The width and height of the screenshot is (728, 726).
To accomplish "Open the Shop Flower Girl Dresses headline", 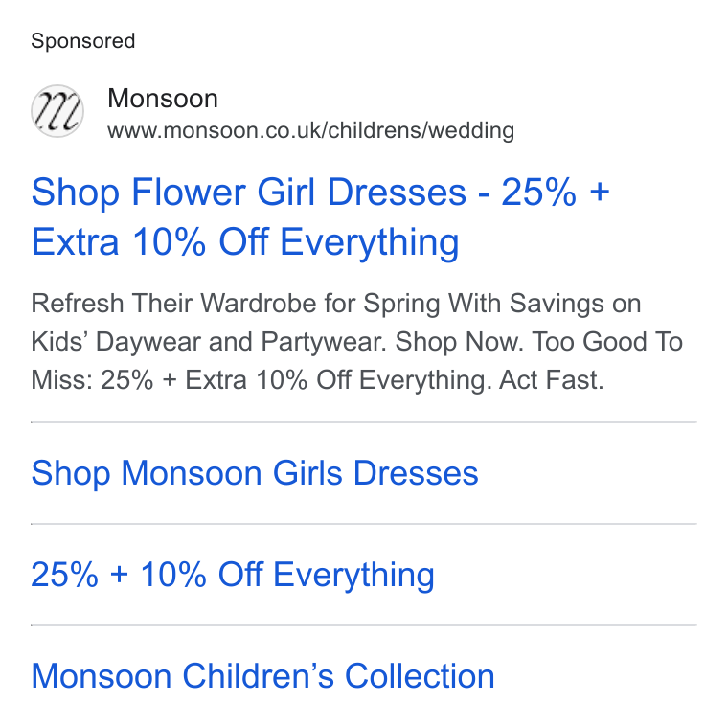I will (x=320, y=216).
